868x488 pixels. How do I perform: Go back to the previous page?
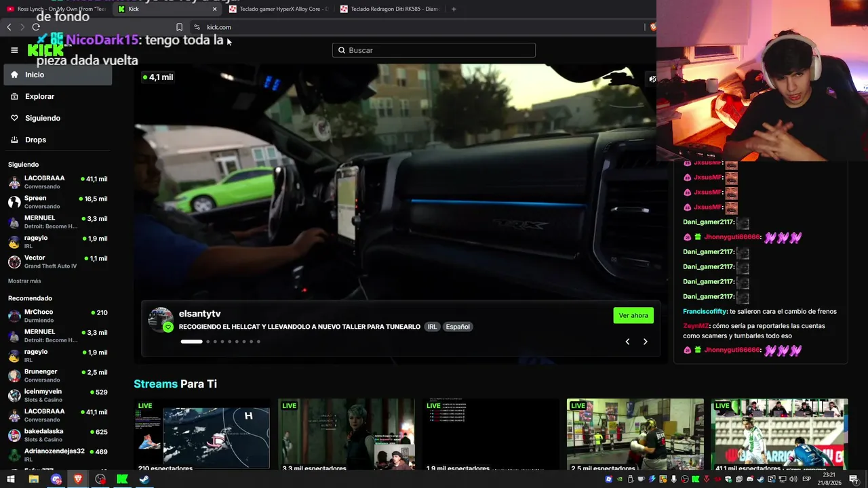pyautogui.click(x=9, y=27)
